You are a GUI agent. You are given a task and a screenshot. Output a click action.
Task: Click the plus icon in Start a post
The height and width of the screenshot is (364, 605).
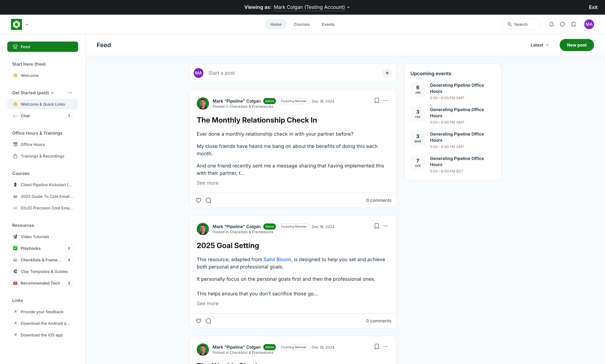[x=387, y=73]
